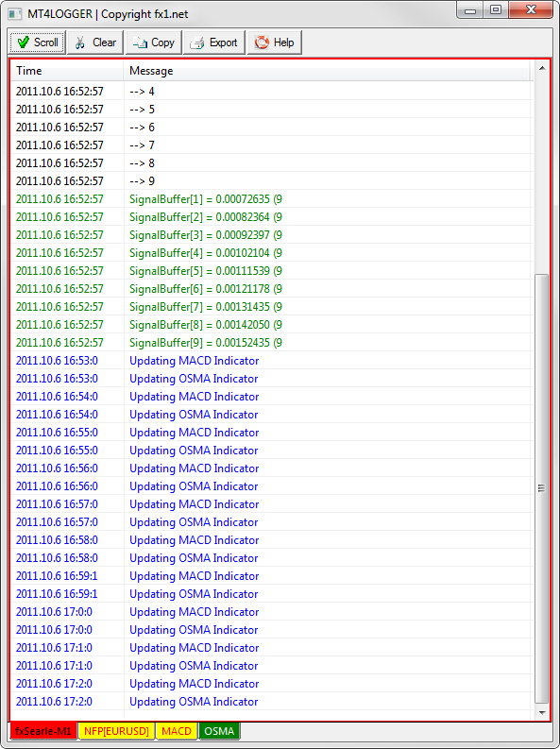Open Help with the lifebuoy icon
The height and width of the screenshot is (749, 560).
274,43
